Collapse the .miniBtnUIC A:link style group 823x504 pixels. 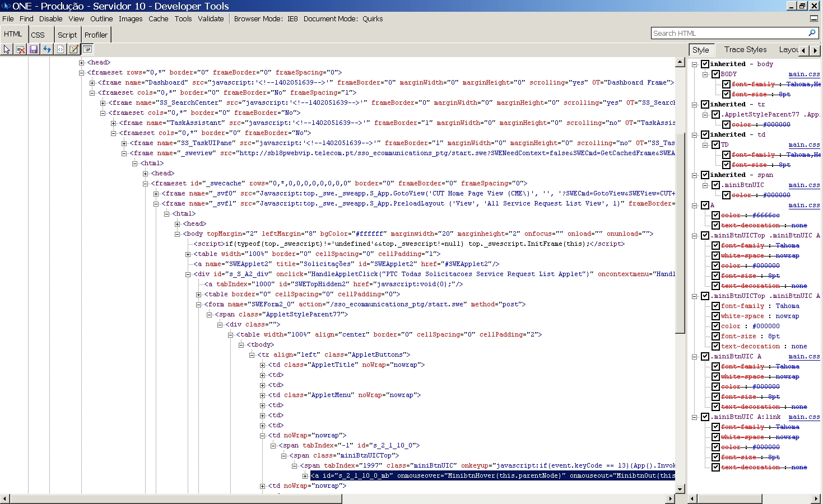click(x=694, y=417)
